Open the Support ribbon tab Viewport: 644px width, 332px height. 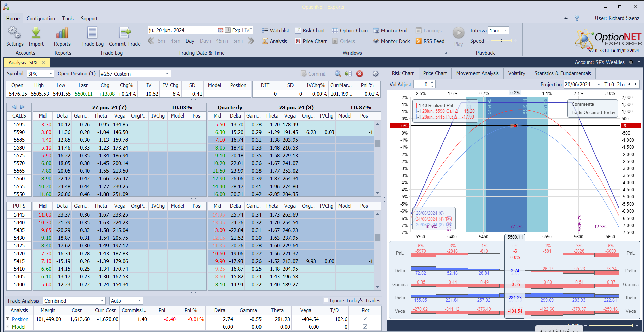pos(89,19)
